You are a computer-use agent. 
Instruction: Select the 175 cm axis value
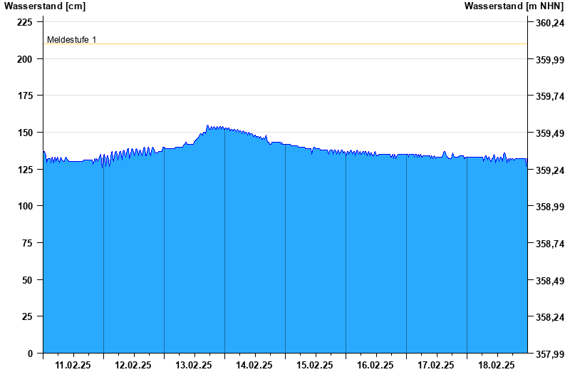click(x=25, y=96)
